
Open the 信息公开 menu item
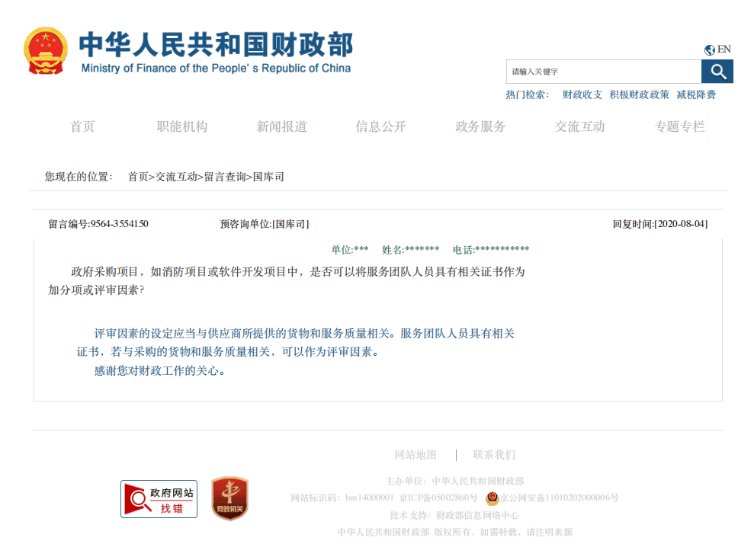point(381,127)
